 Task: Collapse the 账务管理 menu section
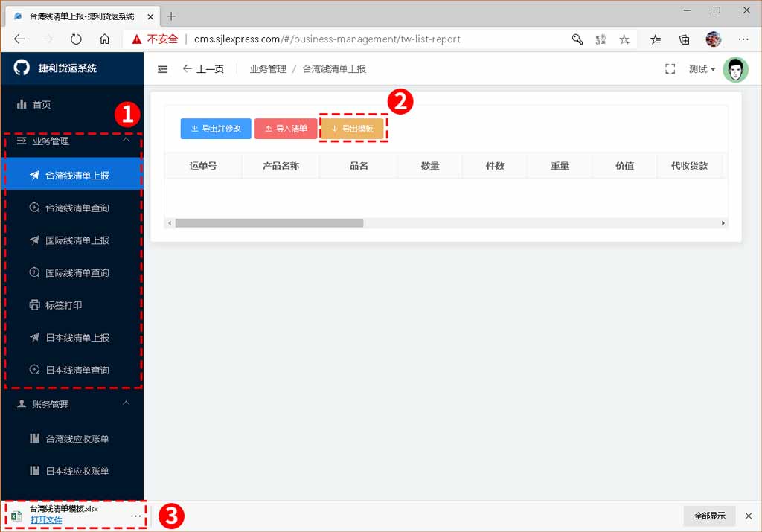(x=72, y=404)
